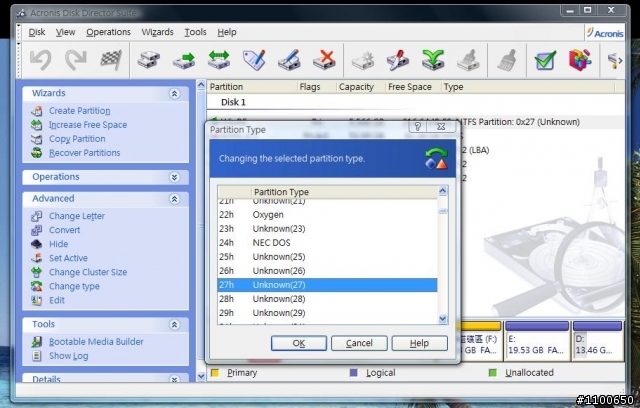The height and width of the screenshot is (408, 640).
Task: Open the Copy Partition wizard link
Action: pos(77,139)
